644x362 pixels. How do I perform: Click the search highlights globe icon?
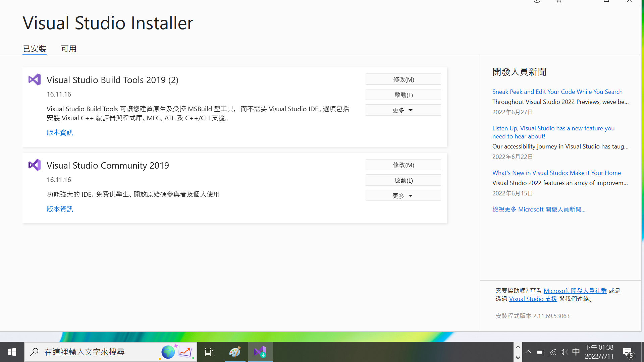point(168,352)
